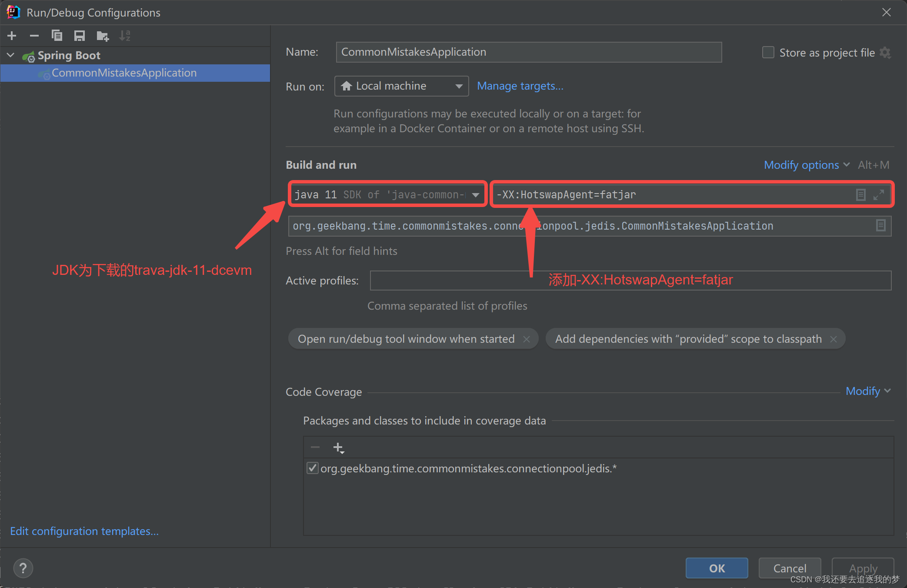Click the Add New Configuration plus icon
This screenshot has height=588, width=907.
tap(12, 36)
